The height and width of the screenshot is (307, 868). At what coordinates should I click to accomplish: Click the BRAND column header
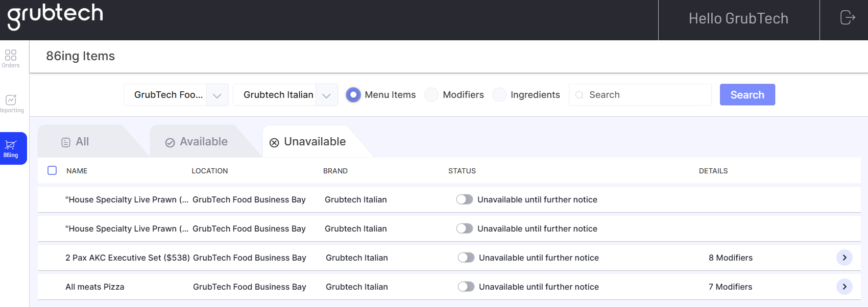[x=335, y=171]
